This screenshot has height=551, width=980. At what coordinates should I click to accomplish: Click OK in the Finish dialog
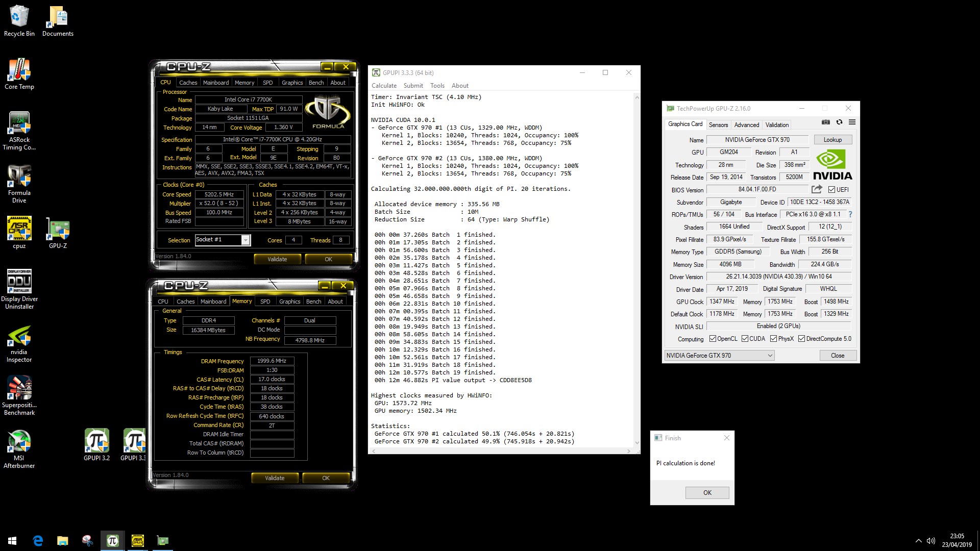(707, 493)
